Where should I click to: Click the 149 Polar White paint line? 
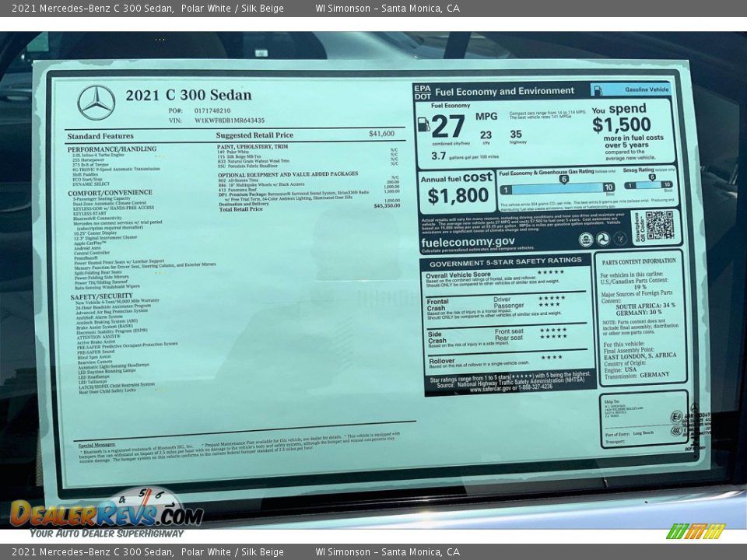(233, 152)
